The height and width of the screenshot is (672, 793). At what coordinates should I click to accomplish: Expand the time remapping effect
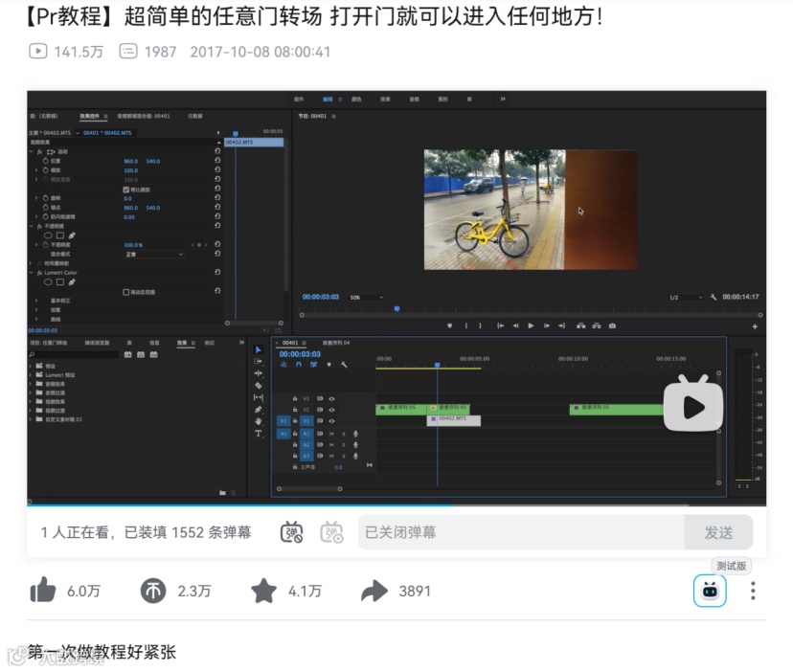(32, 263)
